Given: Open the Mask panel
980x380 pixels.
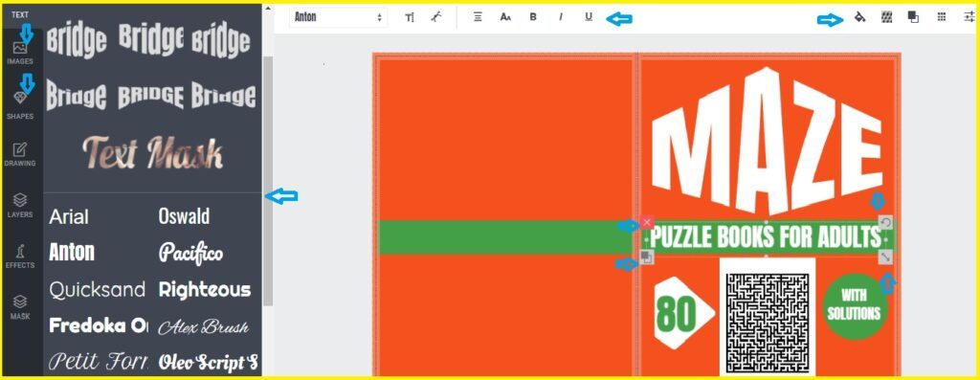Looking at the screenshot, I should (x=20, y=307).
